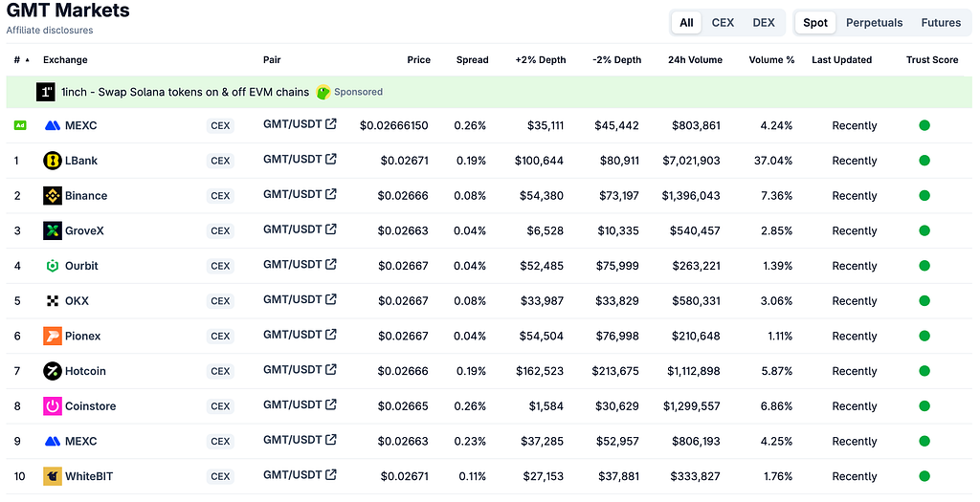This screenshot has width=980, height=502.
Task: Select the CEX filter toggle
Action: pyautogui.click(x=723, y=23)
